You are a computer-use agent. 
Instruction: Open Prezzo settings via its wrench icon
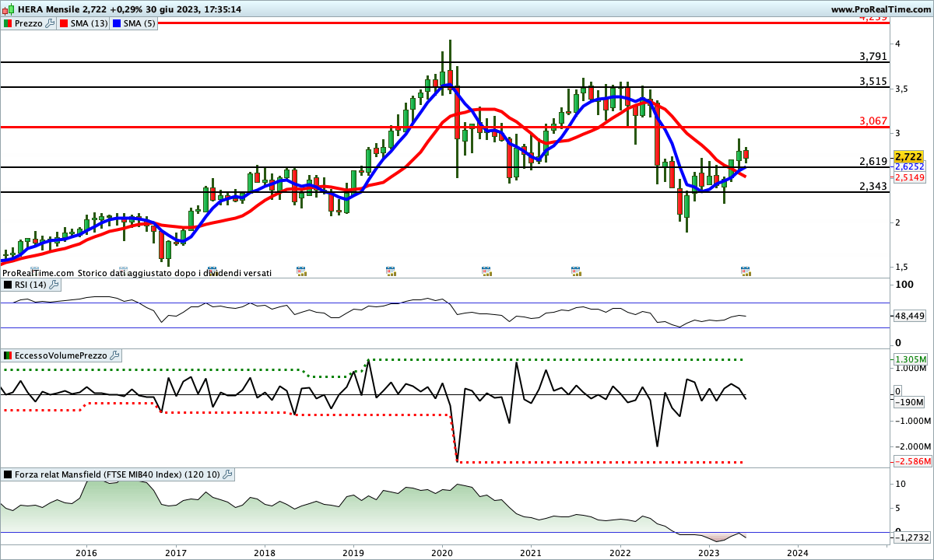coord(51,23)
